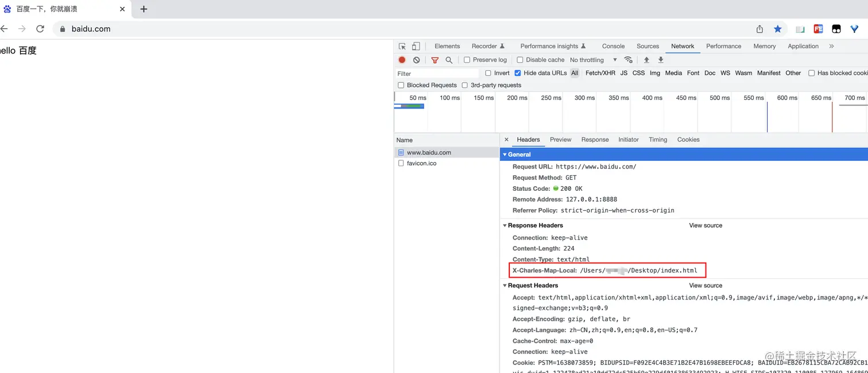Show the Timing tab of request

tap(658, 140)
